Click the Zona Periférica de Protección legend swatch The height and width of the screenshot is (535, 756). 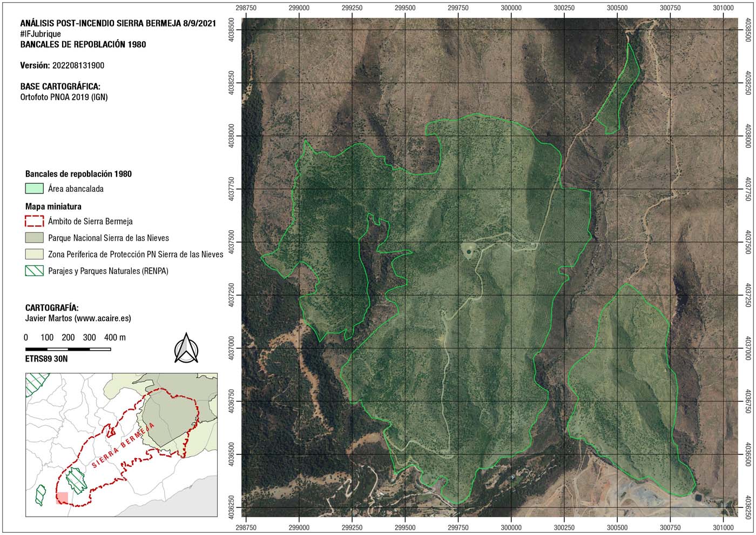coord(35,254)
